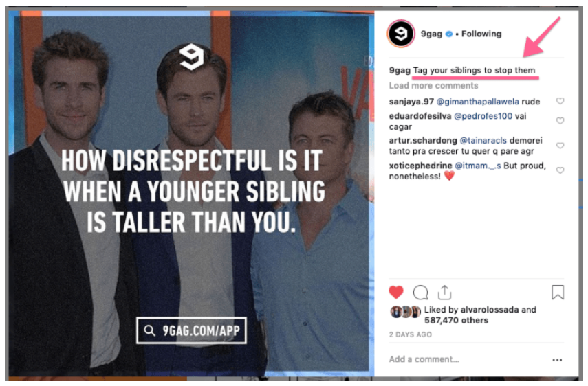Screen dimensions: 588x386
Task: Open the 9gag profile avatar
Action: tap(401, 34)
